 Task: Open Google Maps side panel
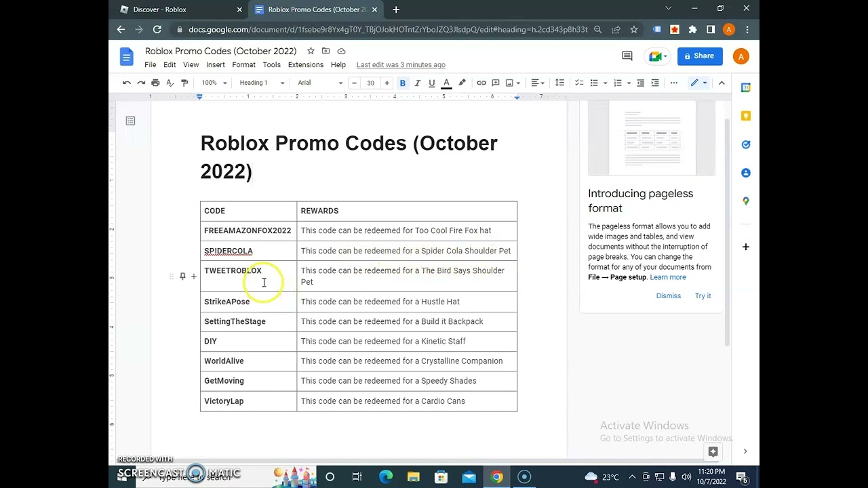point(746,201)
